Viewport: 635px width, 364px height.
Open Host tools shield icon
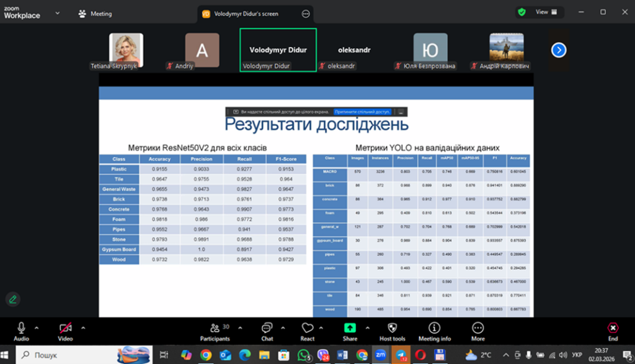pos(392,329)
